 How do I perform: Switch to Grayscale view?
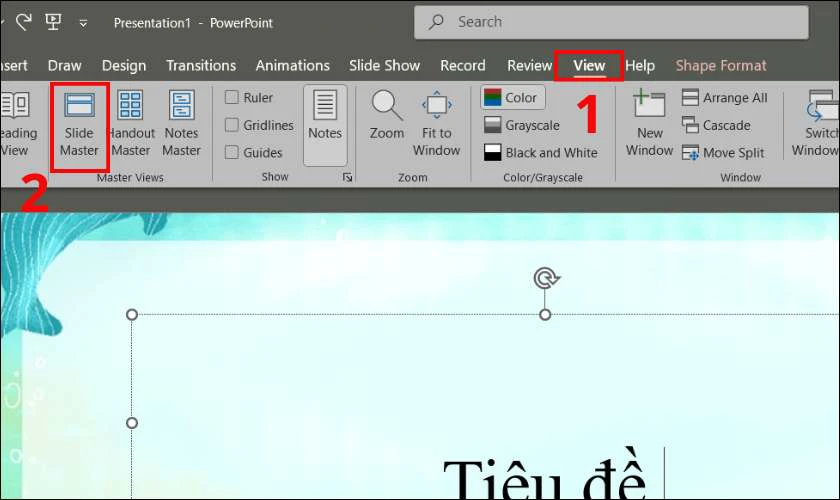pos(522,125)
